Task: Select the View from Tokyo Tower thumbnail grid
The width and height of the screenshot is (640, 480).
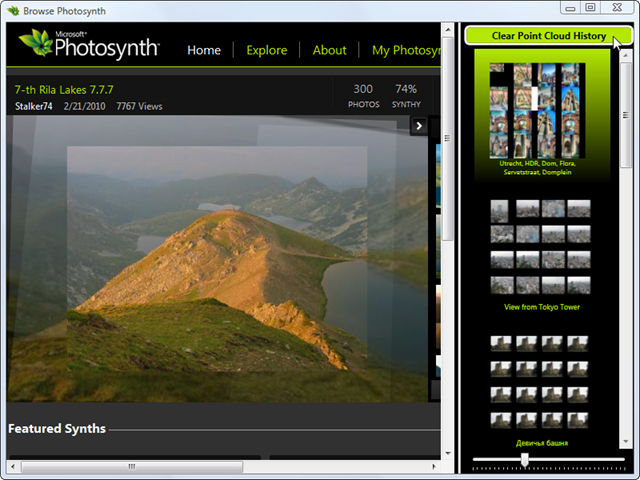Action: pos(540,246)
